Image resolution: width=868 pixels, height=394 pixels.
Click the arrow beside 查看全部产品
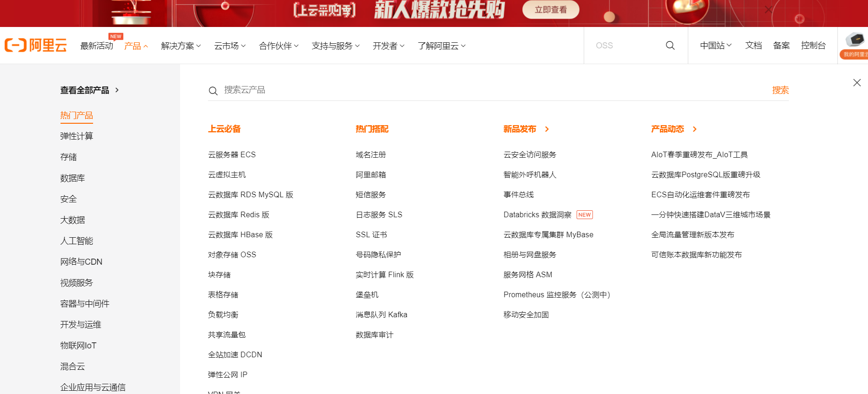117,90
